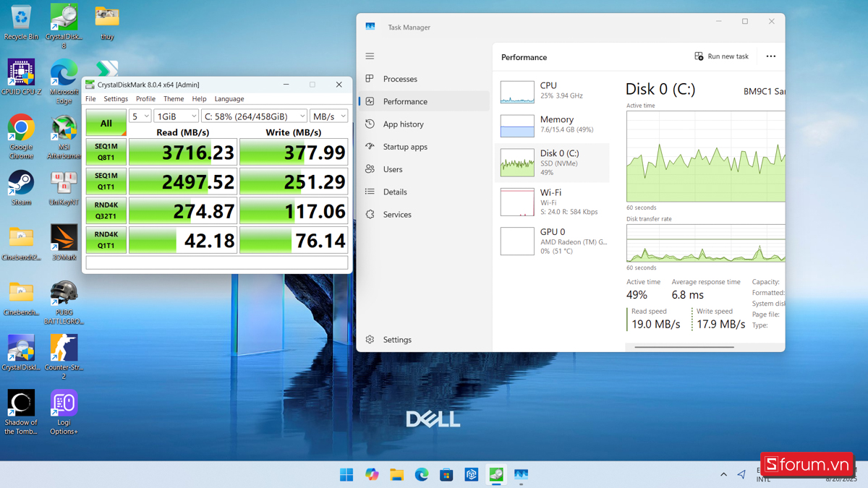This screenshot has height=488, width=868.
Task: Open Task Manager more options ellipsis
Action: [x=770, y=56]
